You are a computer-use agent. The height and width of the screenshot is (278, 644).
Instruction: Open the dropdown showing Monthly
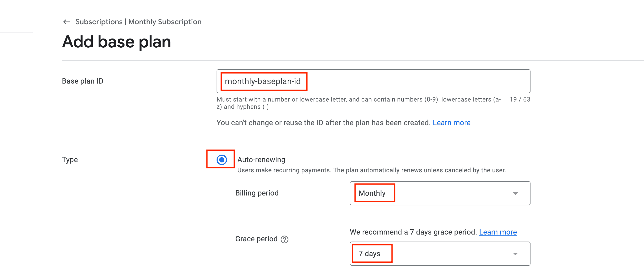[440, 193]
